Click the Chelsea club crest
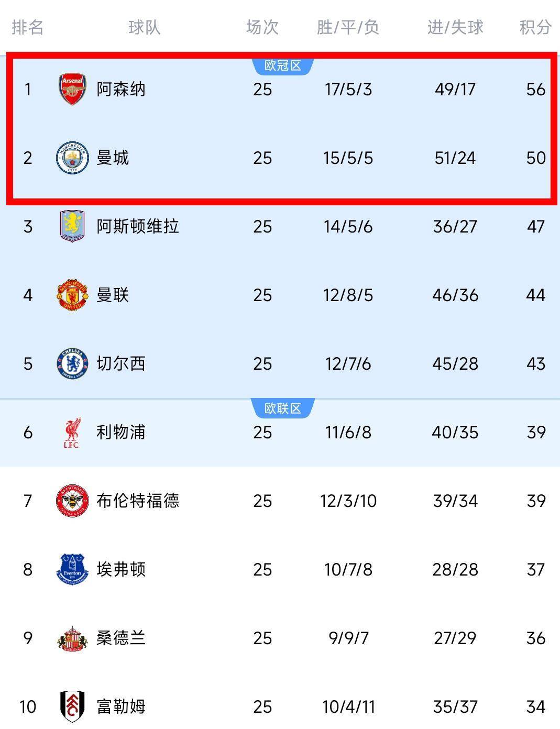Image resolution: width=560 pixels, height=729 pixels. [x=72, y=363]
